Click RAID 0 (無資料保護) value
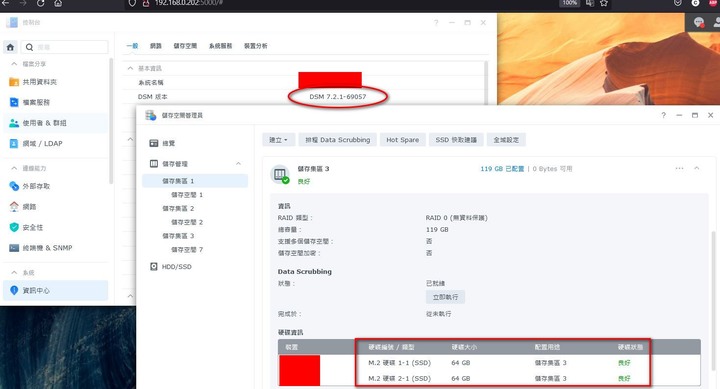This screenshot has width=720, height=389. [456, 218]
